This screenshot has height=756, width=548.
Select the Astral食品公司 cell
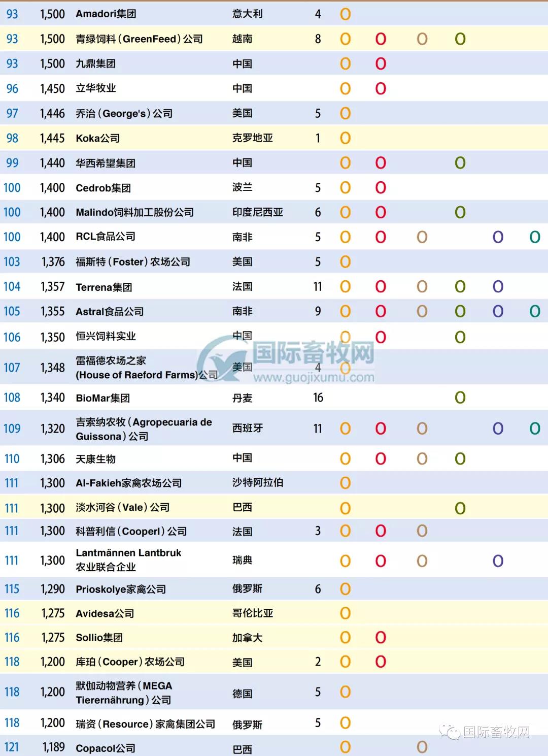point(110,312)
